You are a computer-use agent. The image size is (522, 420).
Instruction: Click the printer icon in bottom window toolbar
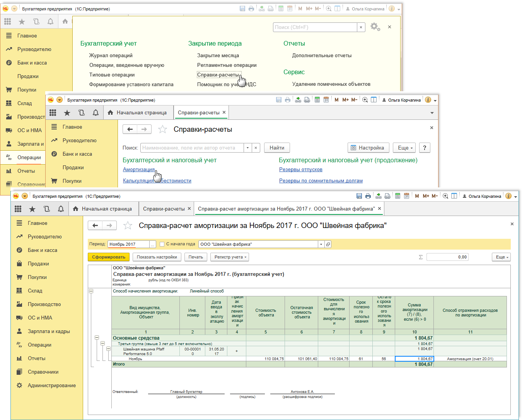368,196
